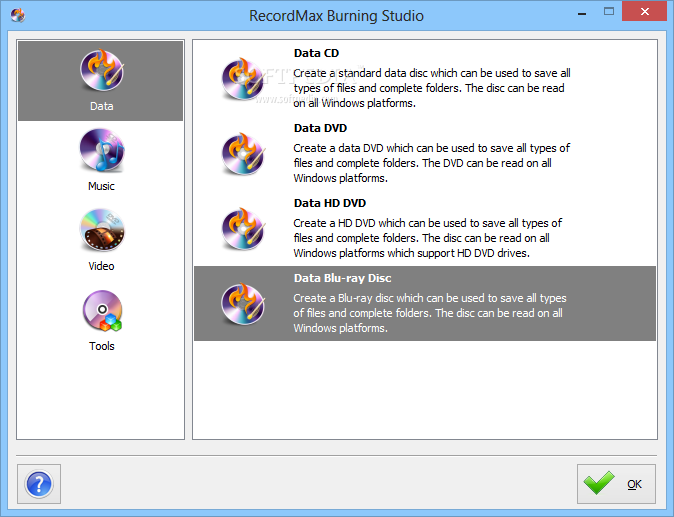Image resolution: width=674 pixels, height=517 pixels.
Task: Choose the Data DVD title
Action: [x=320, y=128]
